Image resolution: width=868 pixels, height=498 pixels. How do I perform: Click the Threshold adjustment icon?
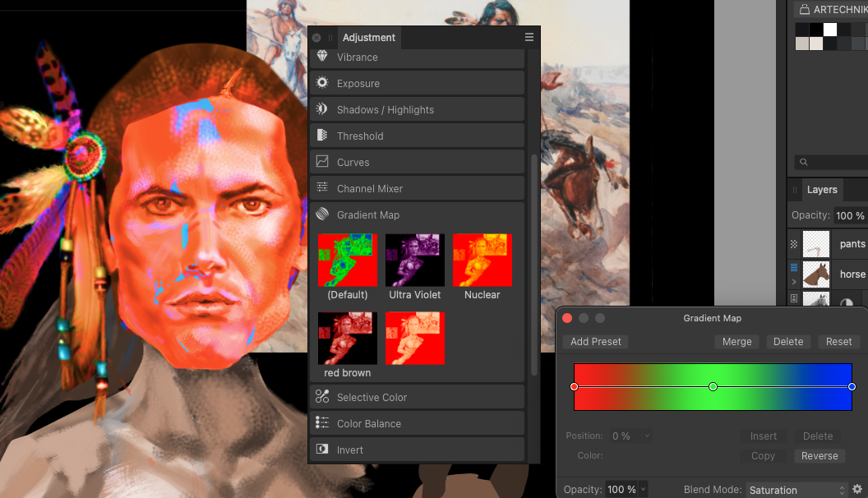click(x=322, y=135)
